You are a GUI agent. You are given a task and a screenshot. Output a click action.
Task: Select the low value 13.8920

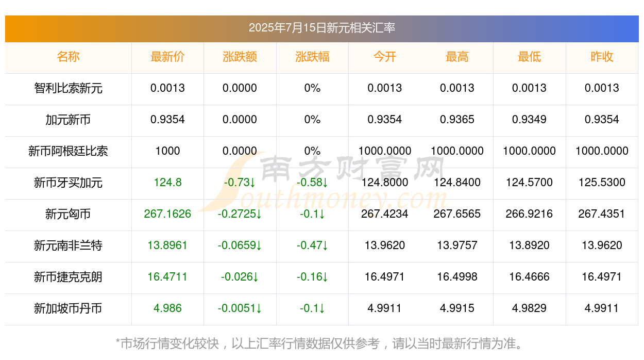tap(529, 246)
